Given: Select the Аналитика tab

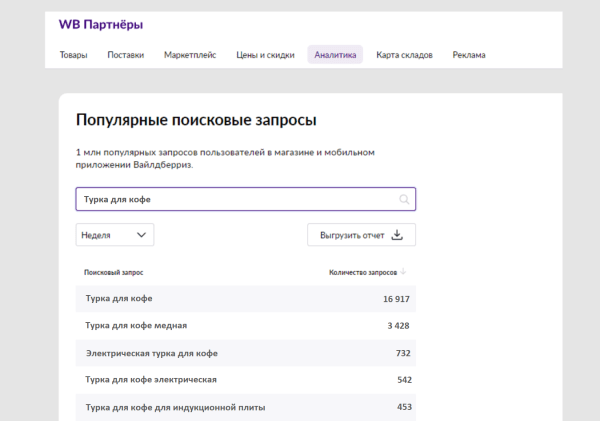Looking at the screenshot, I should click(x=335, y=55).
